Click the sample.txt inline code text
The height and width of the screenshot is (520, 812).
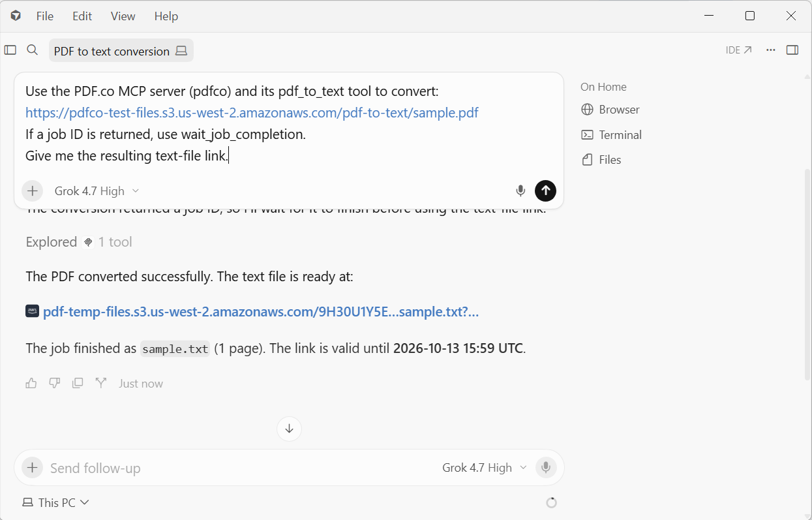175,348
